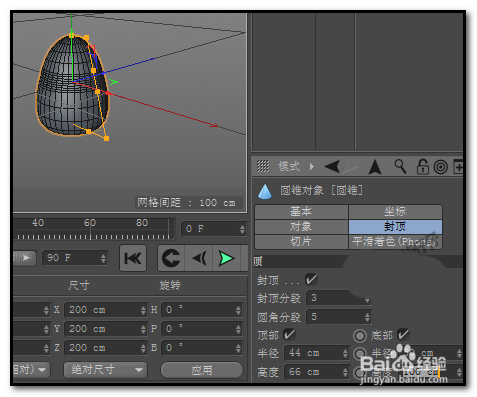
Task: Edit the top 半径 field 44 cm
Action: pyautogui.click(x=313, y=353)
